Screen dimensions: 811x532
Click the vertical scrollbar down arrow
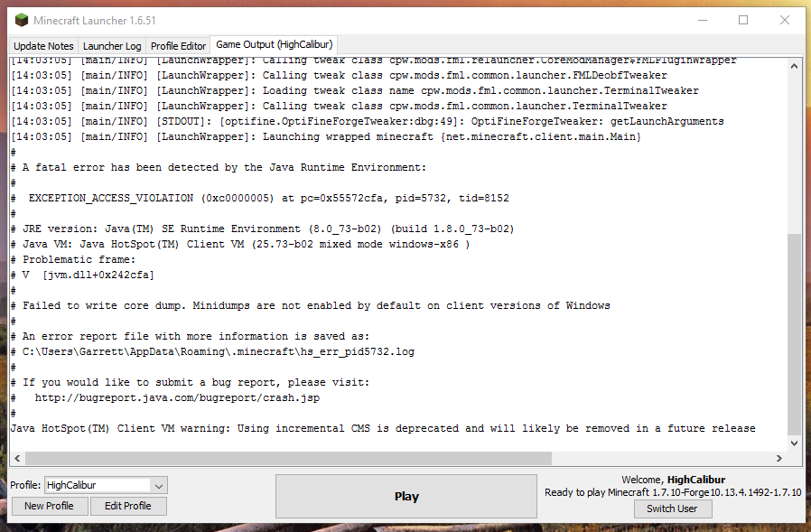[x=794, y=443]
